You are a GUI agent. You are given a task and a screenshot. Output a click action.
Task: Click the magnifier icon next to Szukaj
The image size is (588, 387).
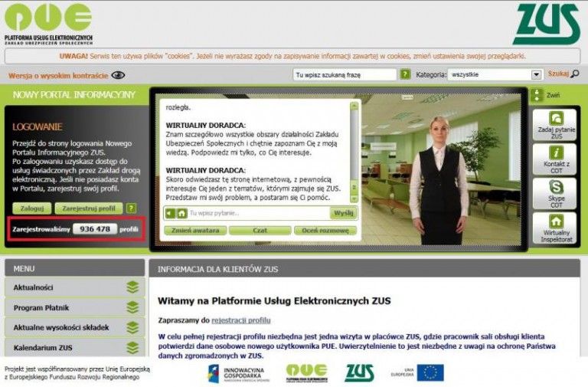[575, 74]
